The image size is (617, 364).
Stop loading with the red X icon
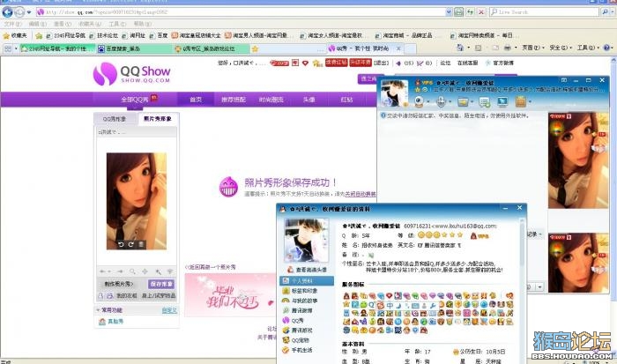[x=481, y=12]
